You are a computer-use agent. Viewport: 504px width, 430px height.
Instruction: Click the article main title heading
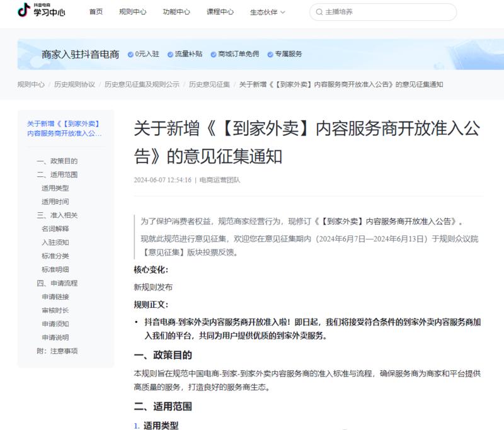tap(307, 142)
